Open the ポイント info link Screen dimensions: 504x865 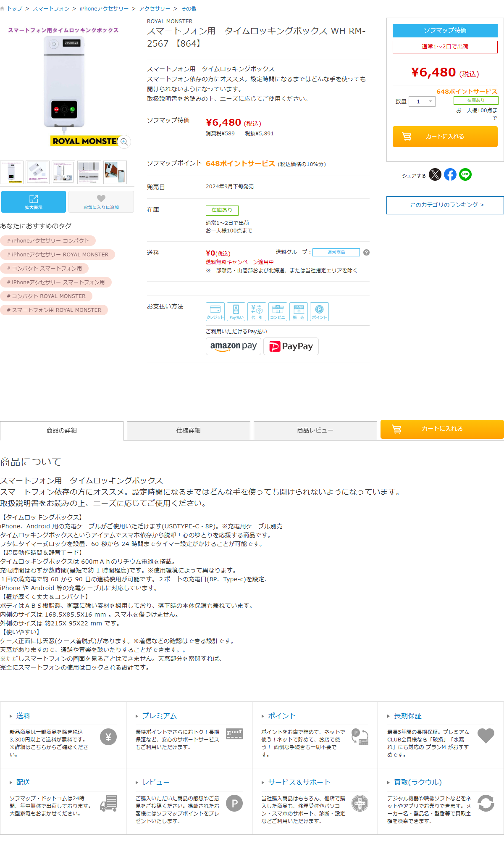click(x=282, y=716)
